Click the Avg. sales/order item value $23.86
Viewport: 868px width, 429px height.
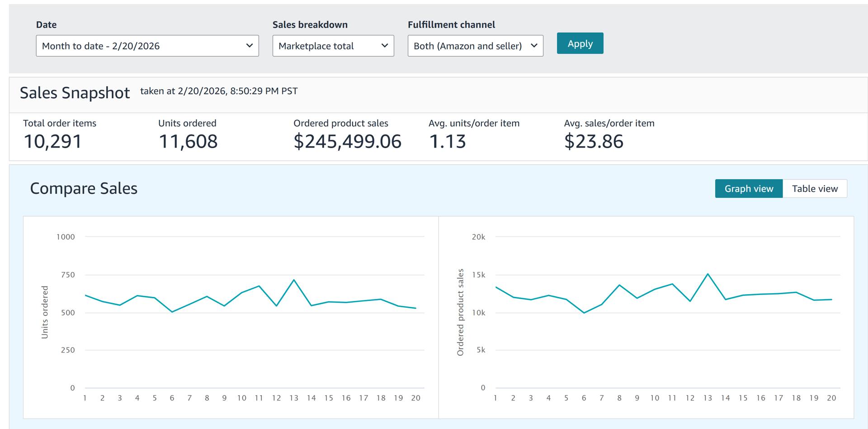(x=594, y=142)
